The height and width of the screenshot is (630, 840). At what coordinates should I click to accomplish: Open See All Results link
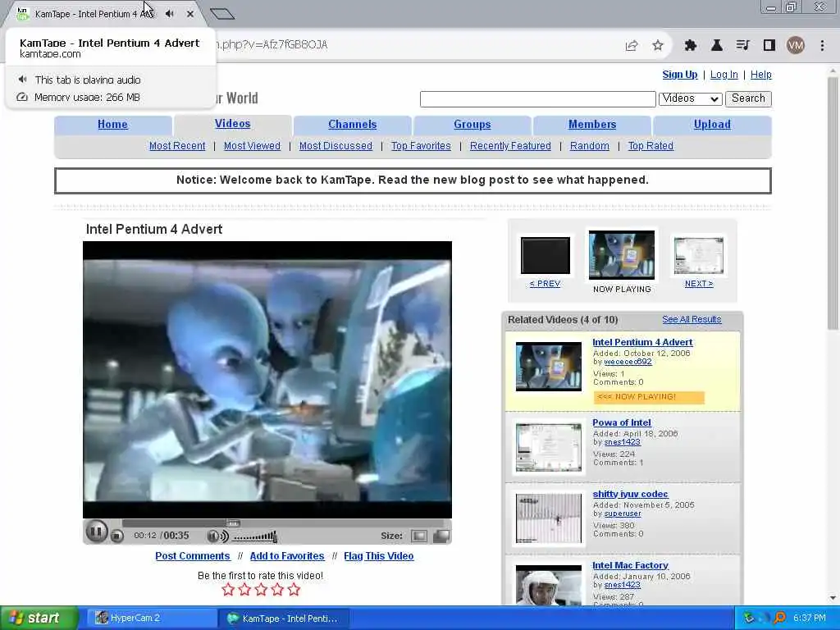(692, 319)
